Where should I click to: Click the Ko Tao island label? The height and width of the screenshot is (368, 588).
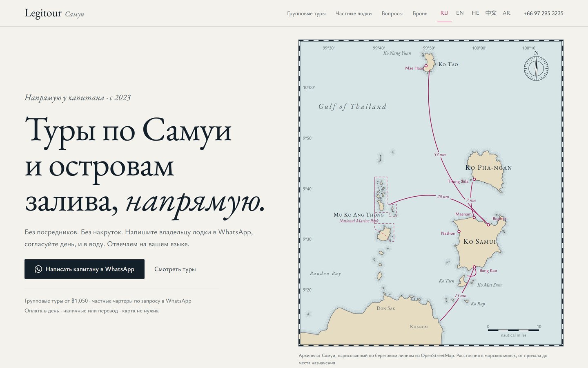point(448,64)
